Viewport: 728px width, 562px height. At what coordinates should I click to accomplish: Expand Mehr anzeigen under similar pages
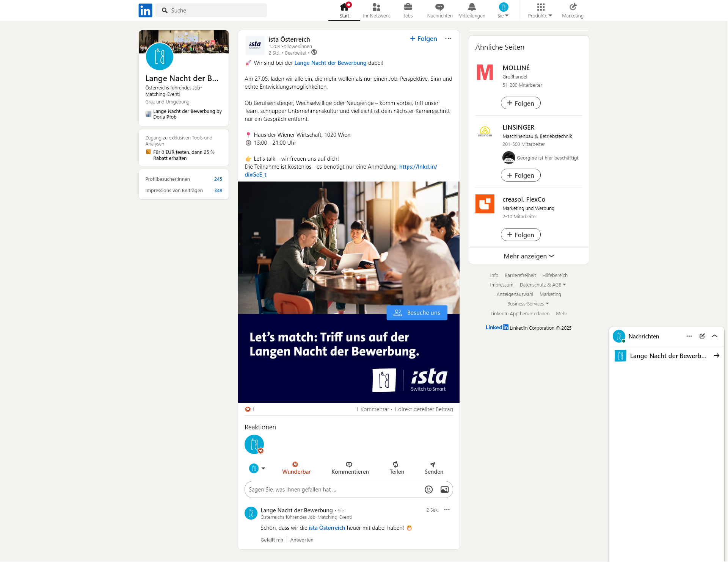(529, 256)
